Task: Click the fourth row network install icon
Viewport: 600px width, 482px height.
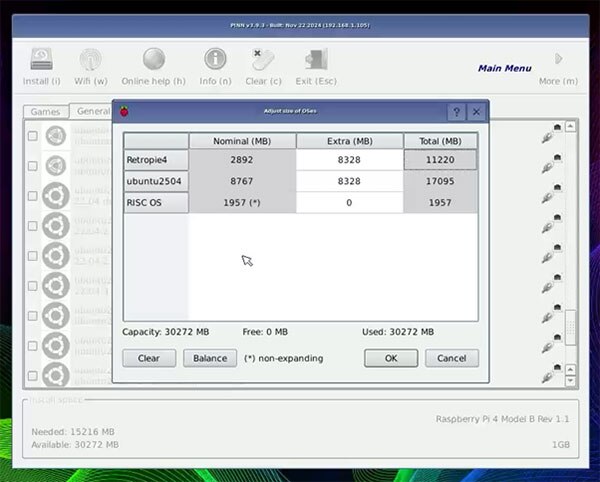Action: point(551,223)
